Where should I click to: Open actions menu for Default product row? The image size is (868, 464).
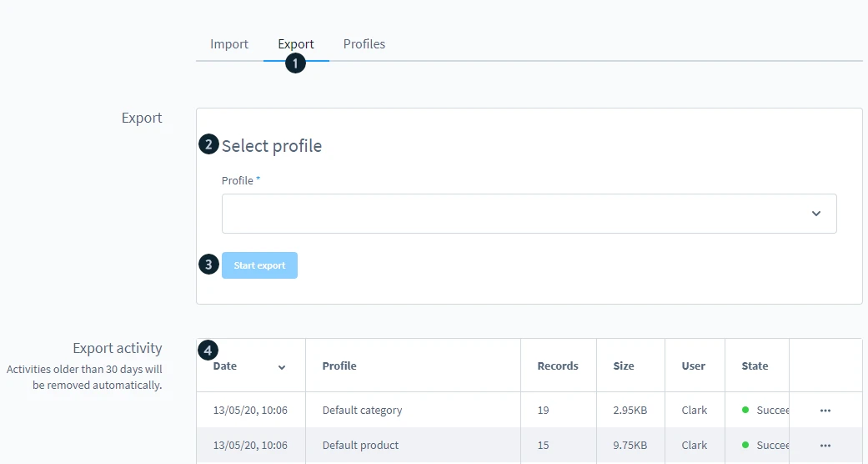tap(825, 446)
